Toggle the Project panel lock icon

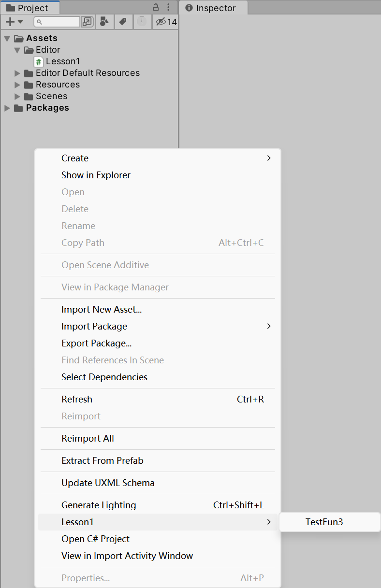[x=156, y=7]
